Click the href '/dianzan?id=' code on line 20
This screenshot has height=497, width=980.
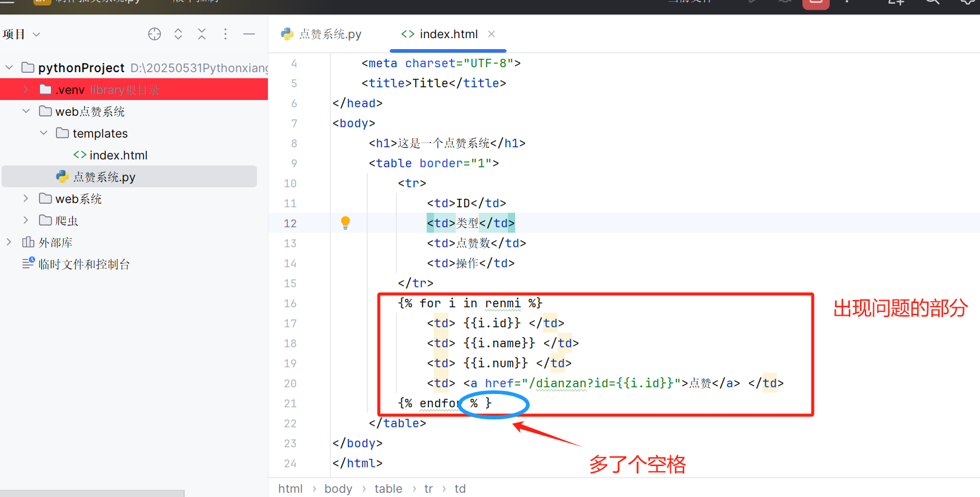572,383
